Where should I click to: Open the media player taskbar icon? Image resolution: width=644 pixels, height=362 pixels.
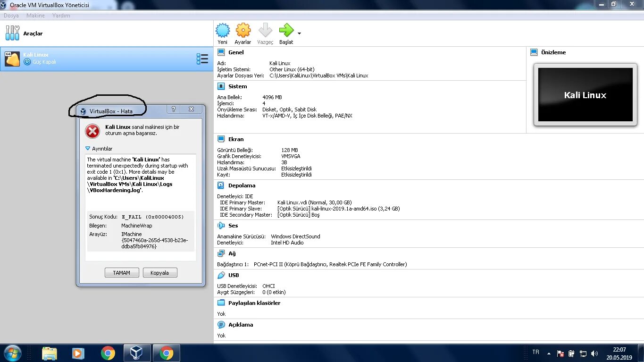78,353
